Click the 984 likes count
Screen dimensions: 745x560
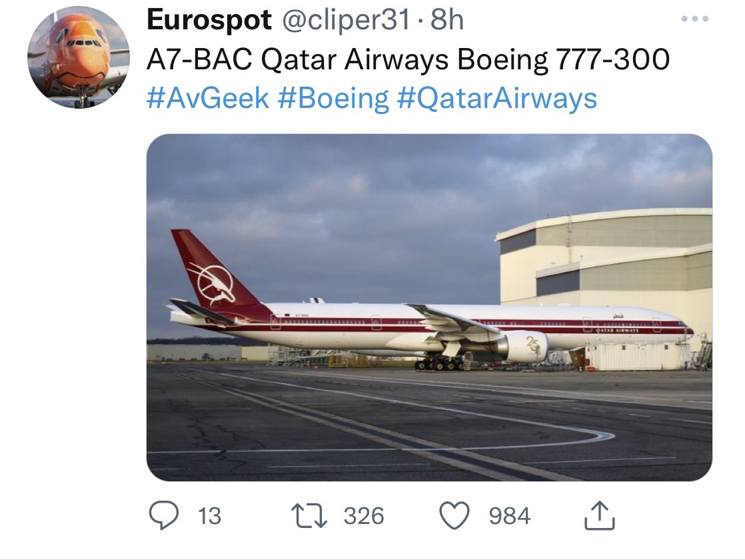(510, 516)
